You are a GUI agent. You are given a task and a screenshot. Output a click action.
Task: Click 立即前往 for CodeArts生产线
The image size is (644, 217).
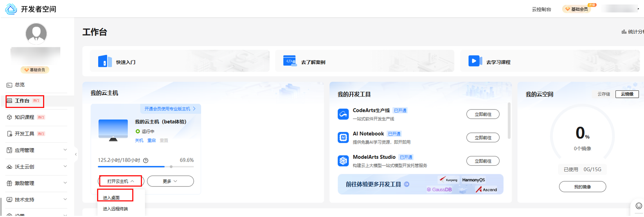(483, 114)
